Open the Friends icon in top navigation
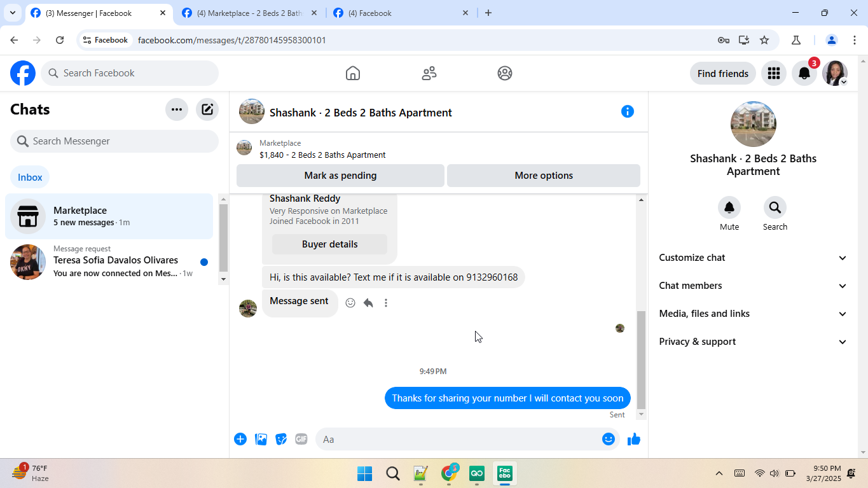The image size is (868, 488). (429, 73)
